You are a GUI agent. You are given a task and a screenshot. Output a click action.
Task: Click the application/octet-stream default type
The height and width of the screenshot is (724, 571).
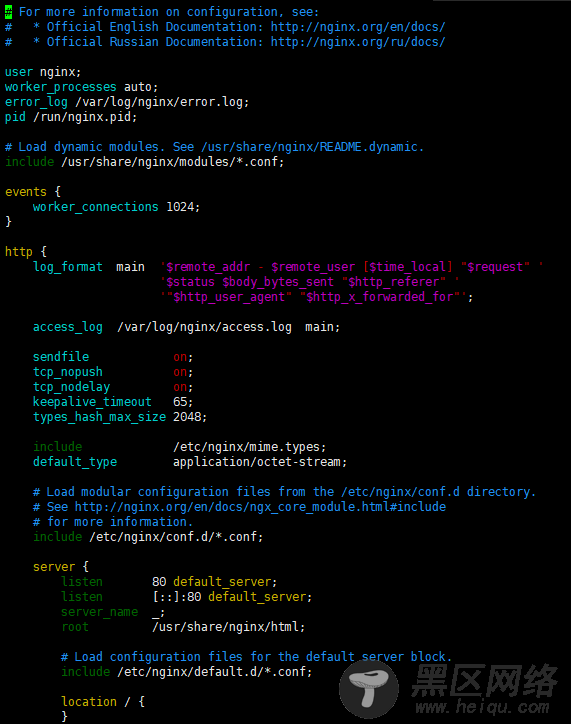tap(257, 462)
